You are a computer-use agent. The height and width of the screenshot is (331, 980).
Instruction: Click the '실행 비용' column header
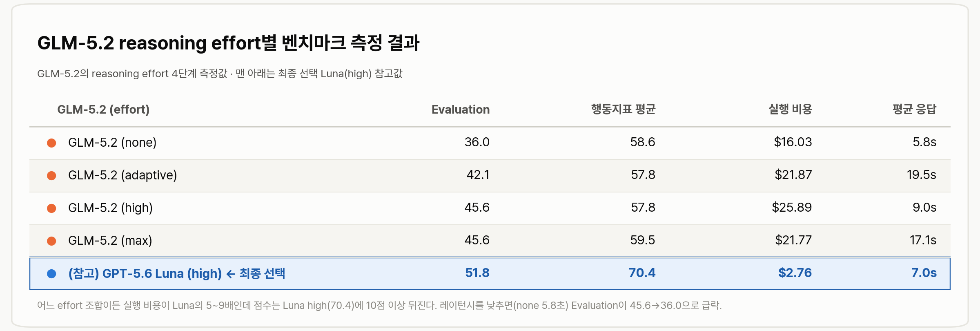click(790, 109)
